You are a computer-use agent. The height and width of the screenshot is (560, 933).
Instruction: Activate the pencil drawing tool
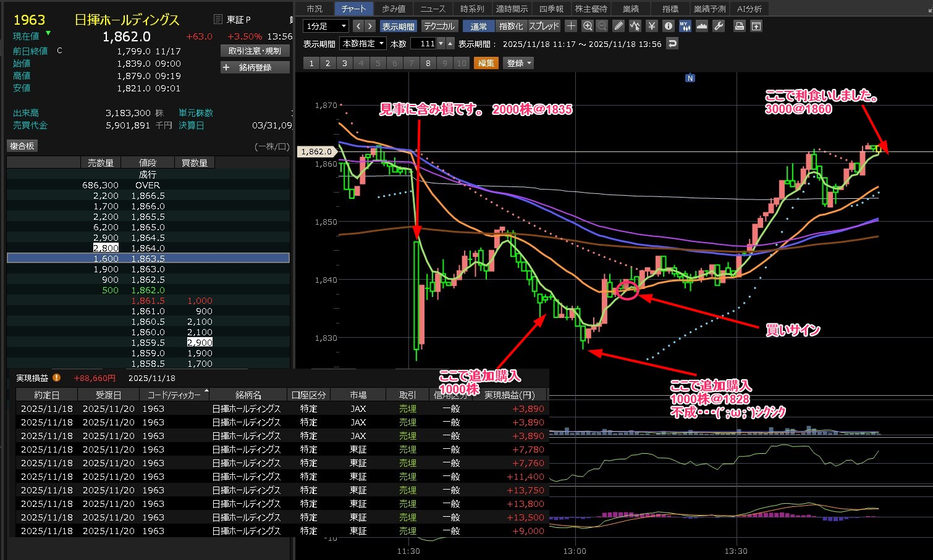coord(618,26)
